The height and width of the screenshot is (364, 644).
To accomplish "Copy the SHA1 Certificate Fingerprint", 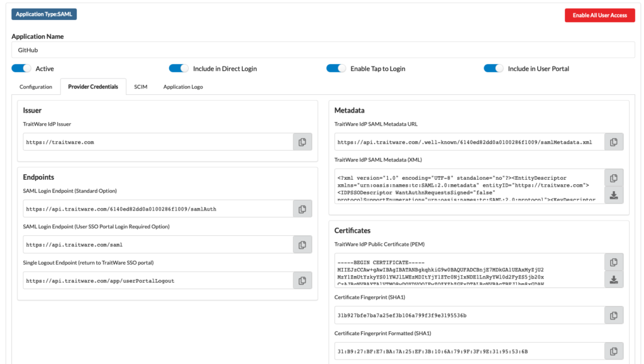I will tap(614, 316).
